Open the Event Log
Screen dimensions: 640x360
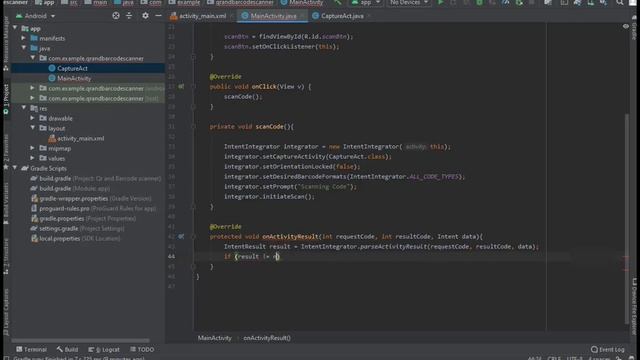pyautogui.click(x=607, y=349)
